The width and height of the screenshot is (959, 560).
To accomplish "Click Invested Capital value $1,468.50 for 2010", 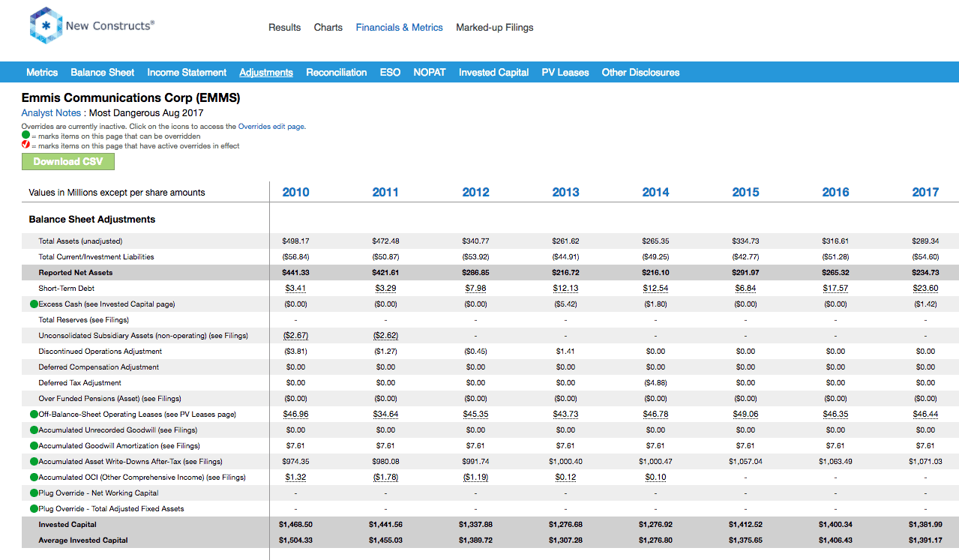I will click(295, 525).
